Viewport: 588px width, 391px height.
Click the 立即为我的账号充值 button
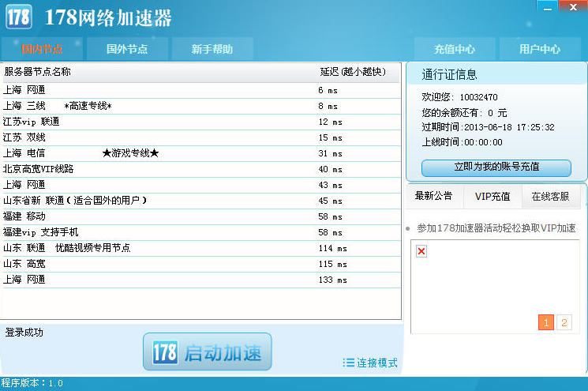click(x=496, y=167)
